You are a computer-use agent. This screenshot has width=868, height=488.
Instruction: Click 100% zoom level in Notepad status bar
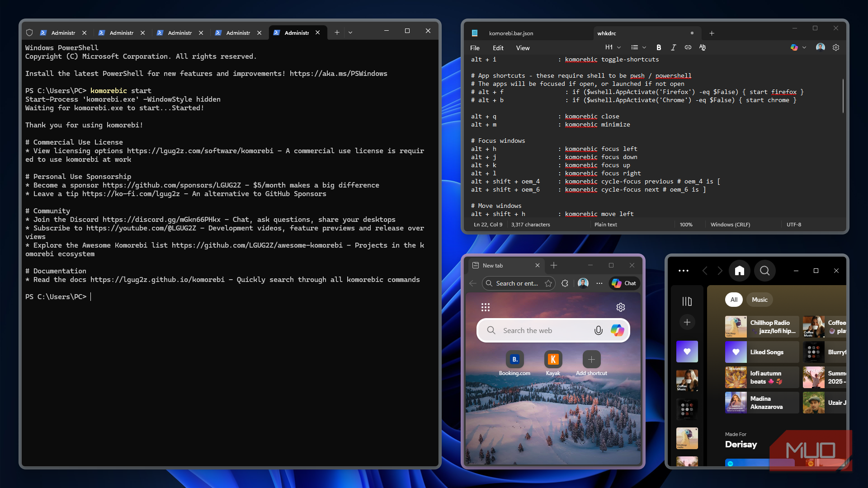(x=686, y=225)
